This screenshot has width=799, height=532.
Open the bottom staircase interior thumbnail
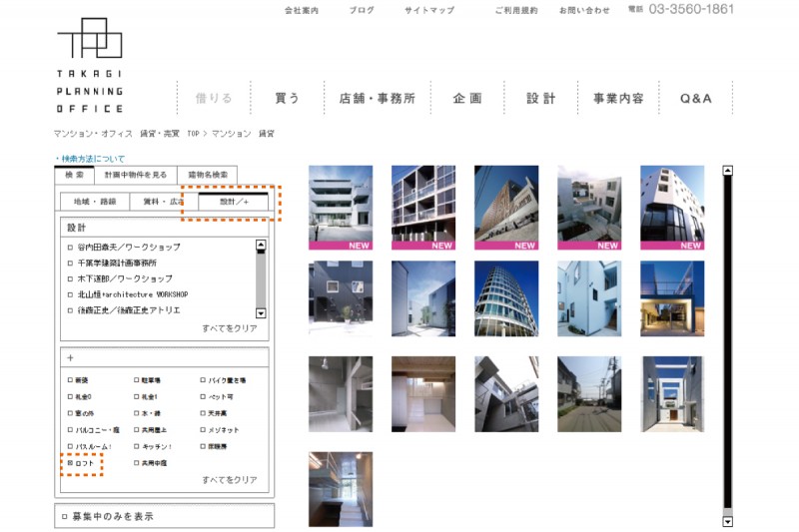341,489
